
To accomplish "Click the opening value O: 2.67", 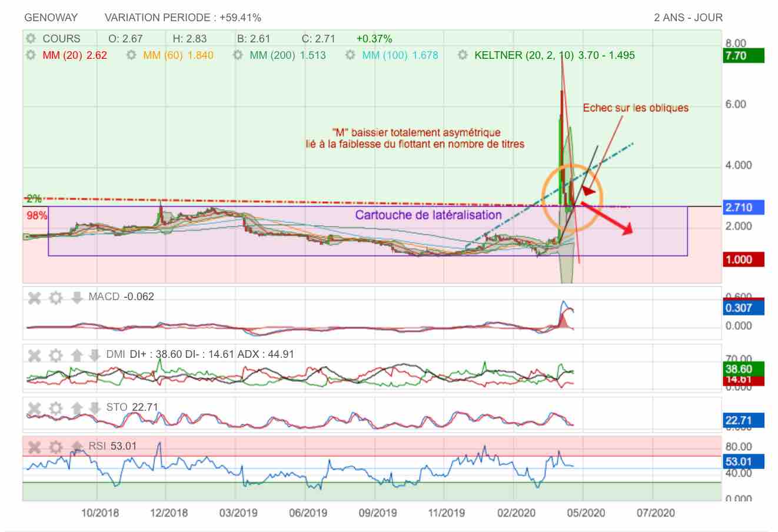I will click(125, 39).
